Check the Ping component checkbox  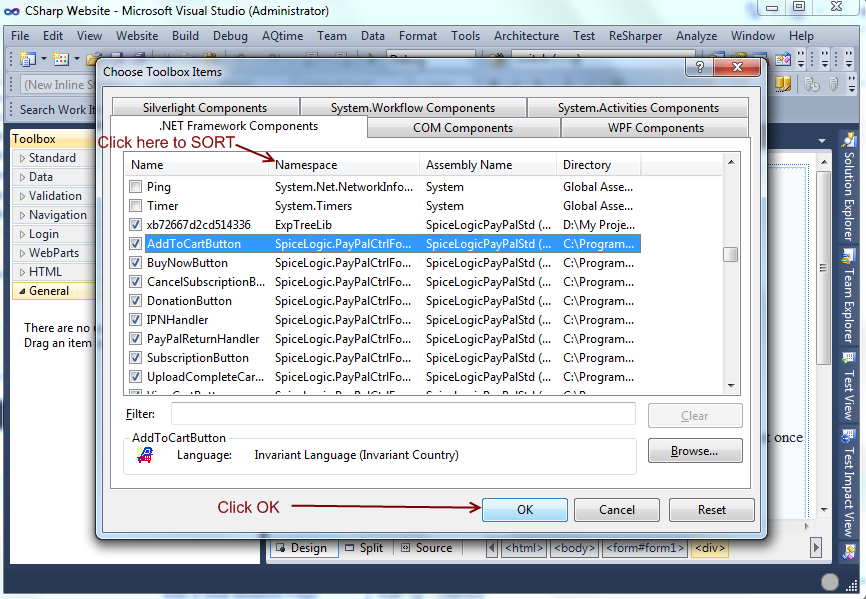(x=136, y=187)
